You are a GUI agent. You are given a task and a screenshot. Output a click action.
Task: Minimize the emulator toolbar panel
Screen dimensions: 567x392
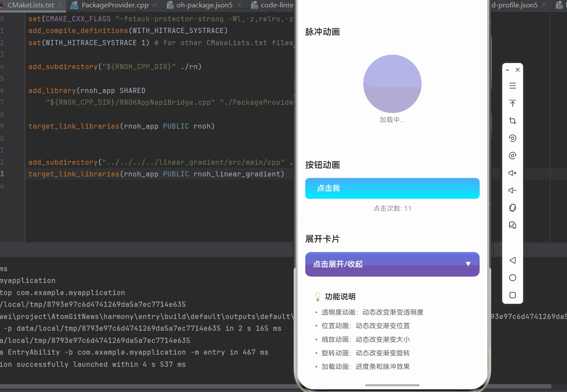[x=507, y=70]
